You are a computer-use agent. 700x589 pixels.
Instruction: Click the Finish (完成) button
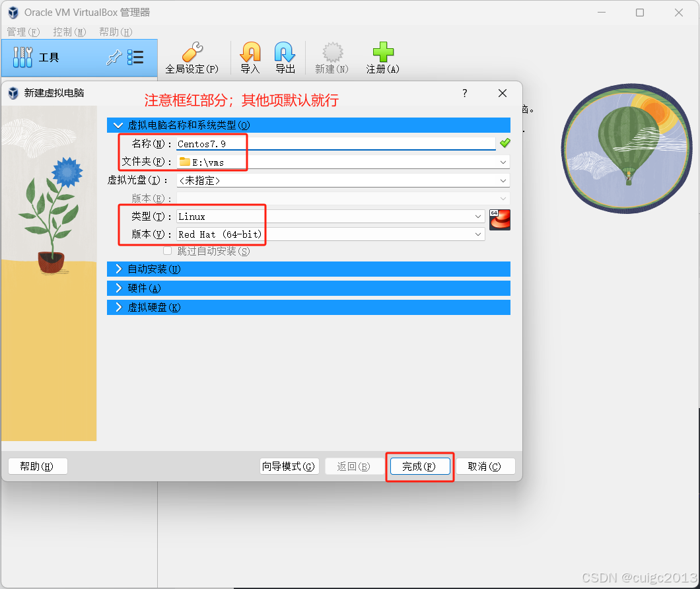[x=419, y=466]
